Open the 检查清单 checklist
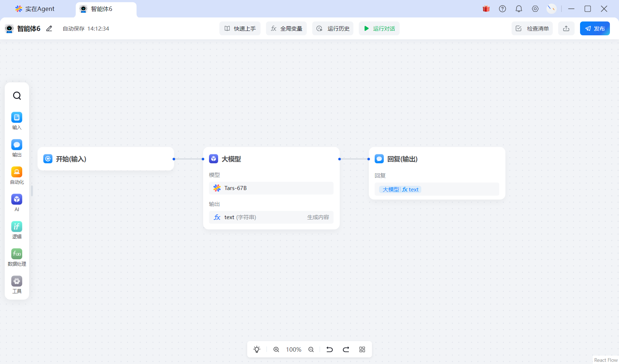Screen dimensions: 619x364 click(x=532, y=28)
